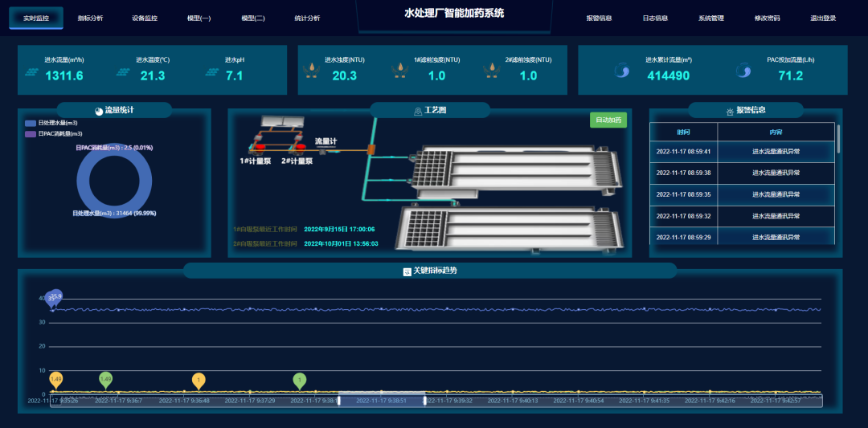Switch to the 指标分析 tab
The image size is (868, 428).
[x=90, y=18]
